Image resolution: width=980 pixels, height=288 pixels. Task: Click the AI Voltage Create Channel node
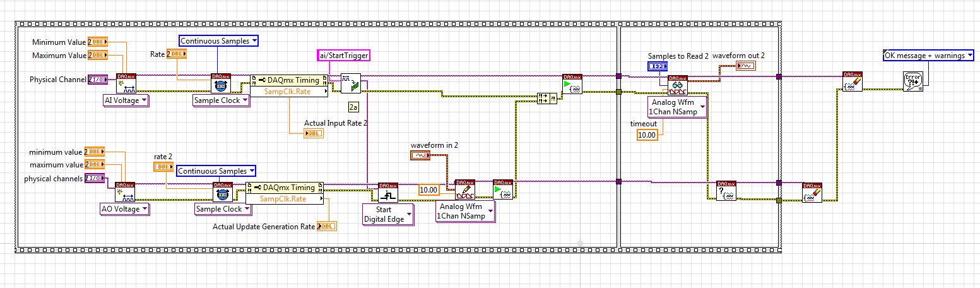pyautogui.click(x=126, y=84)
